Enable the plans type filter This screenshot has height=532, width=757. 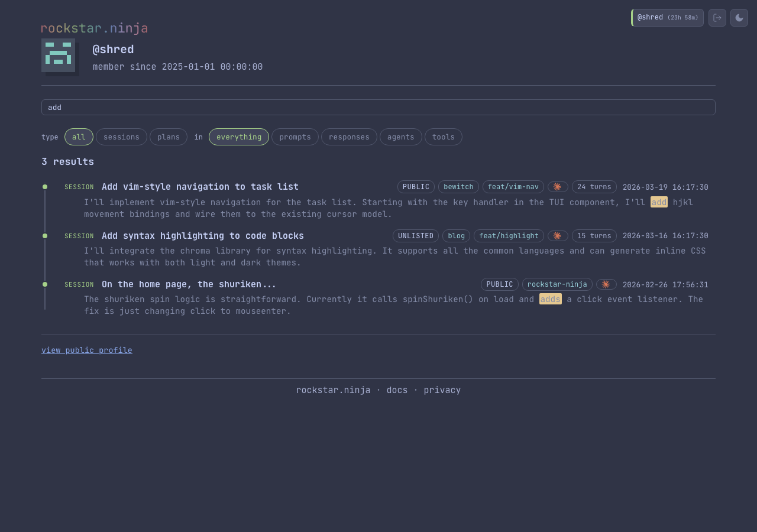168,137
